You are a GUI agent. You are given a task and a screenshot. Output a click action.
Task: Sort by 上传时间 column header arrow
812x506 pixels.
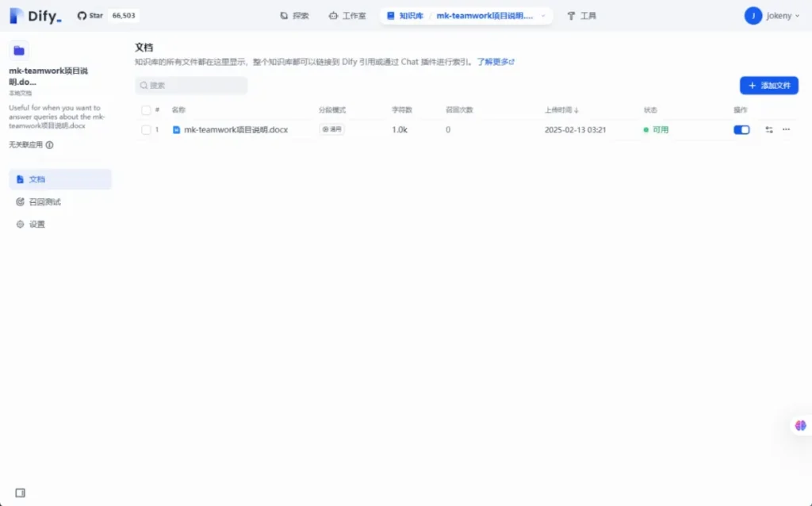click(x=576, y=110)
